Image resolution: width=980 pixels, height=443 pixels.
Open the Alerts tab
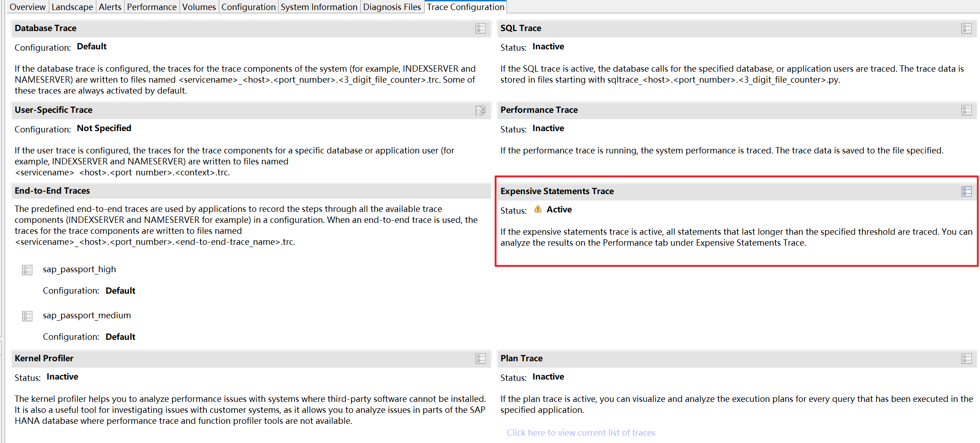pyautogui.click(x=110, y=6)
